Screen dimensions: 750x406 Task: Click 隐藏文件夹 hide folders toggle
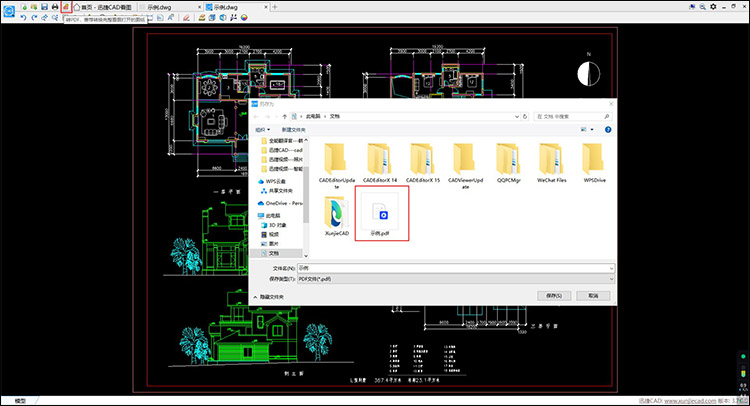tap(268, 297)
